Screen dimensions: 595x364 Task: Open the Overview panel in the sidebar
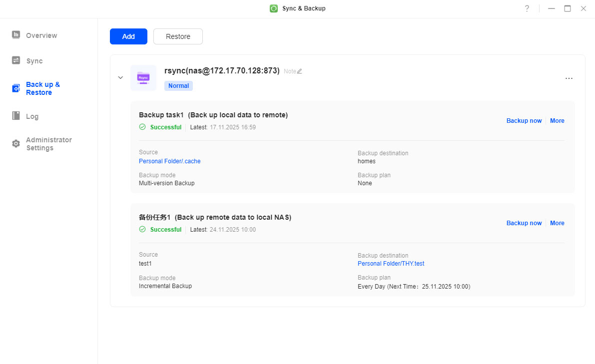tap(16, 35)
